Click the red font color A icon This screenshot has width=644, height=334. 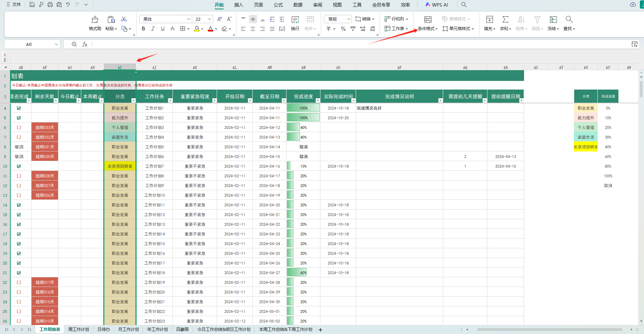[211, 29]
